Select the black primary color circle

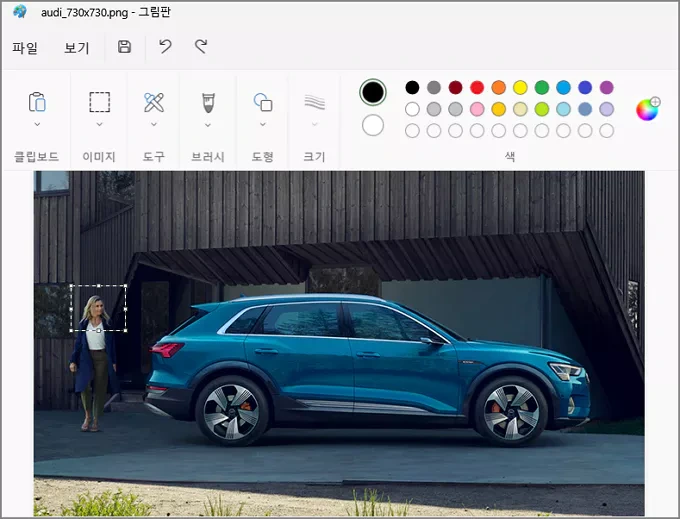click(373, 92)
